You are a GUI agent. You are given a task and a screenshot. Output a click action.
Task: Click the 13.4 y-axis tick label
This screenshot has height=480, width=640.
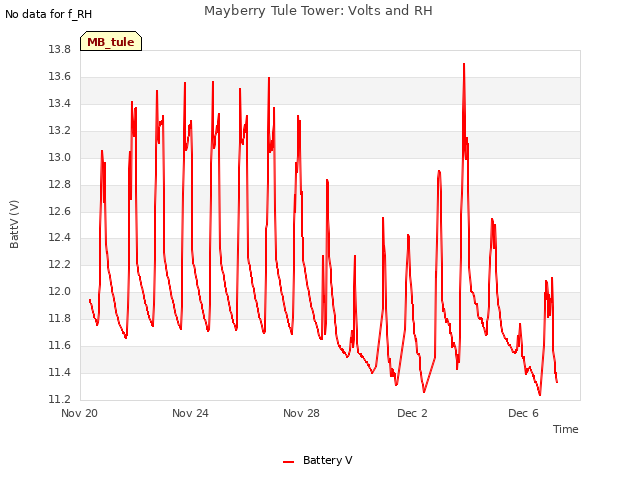point(60,104)
